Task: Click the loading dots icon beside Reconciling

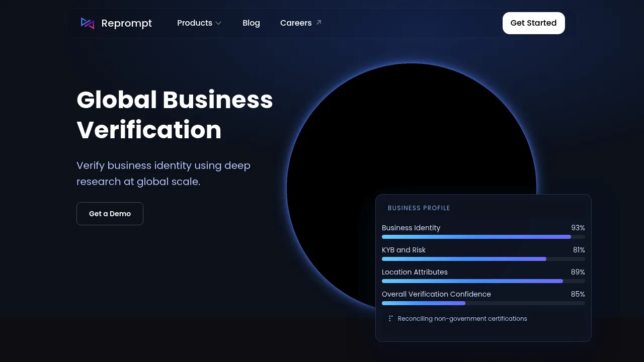Action: (390, 318)
